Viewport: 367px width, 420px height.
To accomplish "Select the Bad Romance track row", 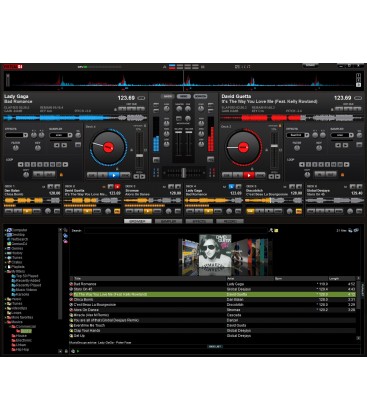I will click(213, 284).
